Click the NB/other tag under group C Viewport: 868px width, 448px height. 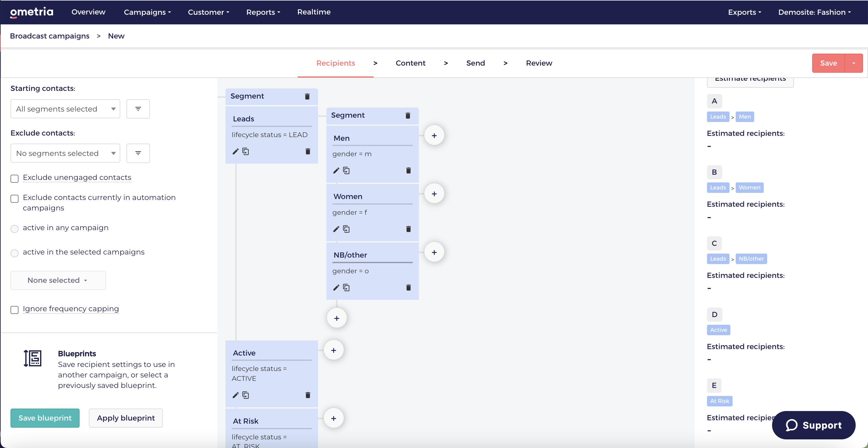coord(751,259)
